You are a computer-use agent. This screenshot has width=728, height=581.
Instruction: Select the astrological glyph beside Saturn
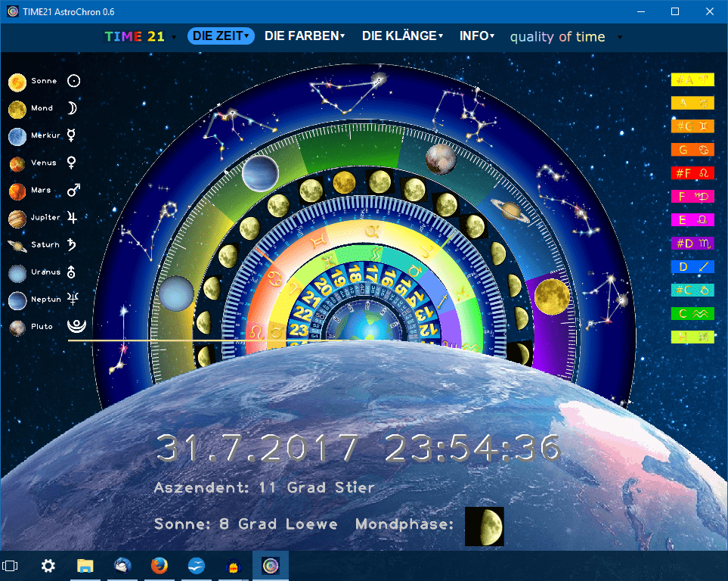[x=72, y=244]
